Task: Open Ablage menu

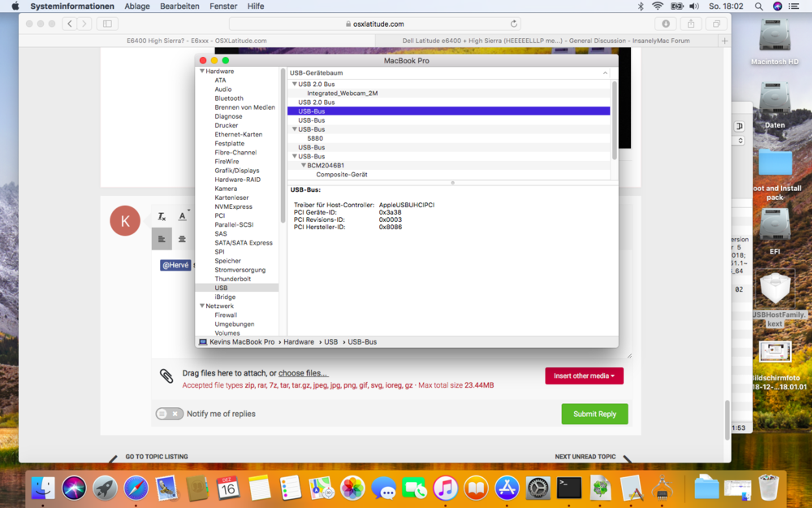Action: tap(136, 7)
